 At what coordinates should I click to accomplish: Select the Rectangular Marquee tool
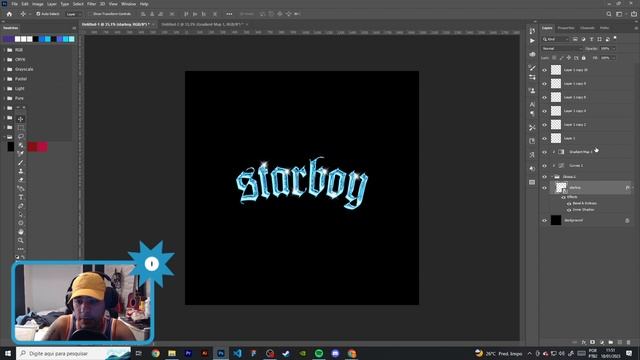click(x=20, y=128)
